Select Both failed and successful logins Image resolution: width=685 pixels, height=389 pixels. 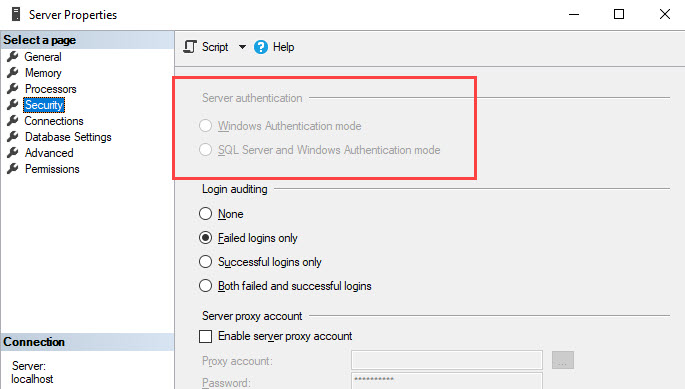pyautogui.click(x=205, y=286)
